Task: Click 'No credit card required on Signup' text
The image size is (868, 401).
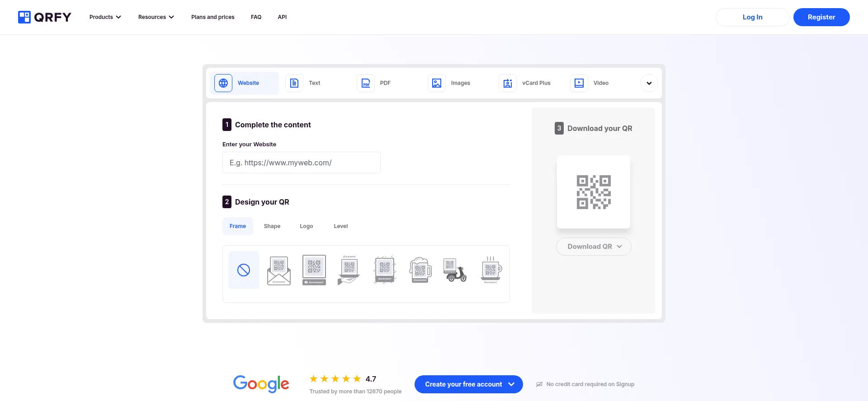Action: tap(590, 384)
